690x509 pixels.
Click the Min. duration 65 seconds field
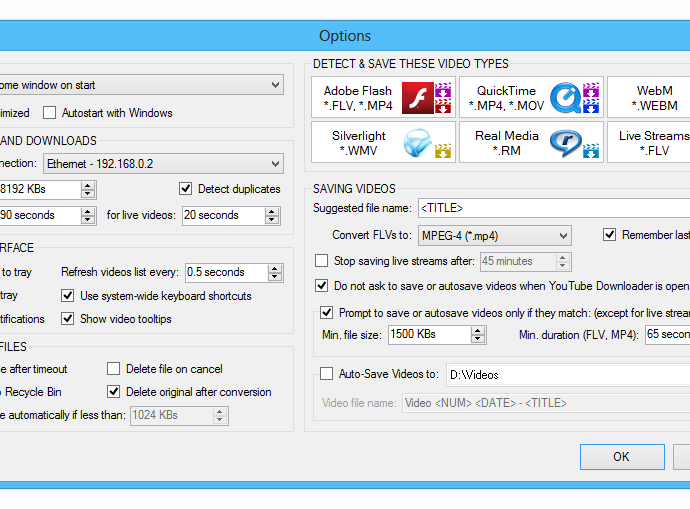(668, 335)
